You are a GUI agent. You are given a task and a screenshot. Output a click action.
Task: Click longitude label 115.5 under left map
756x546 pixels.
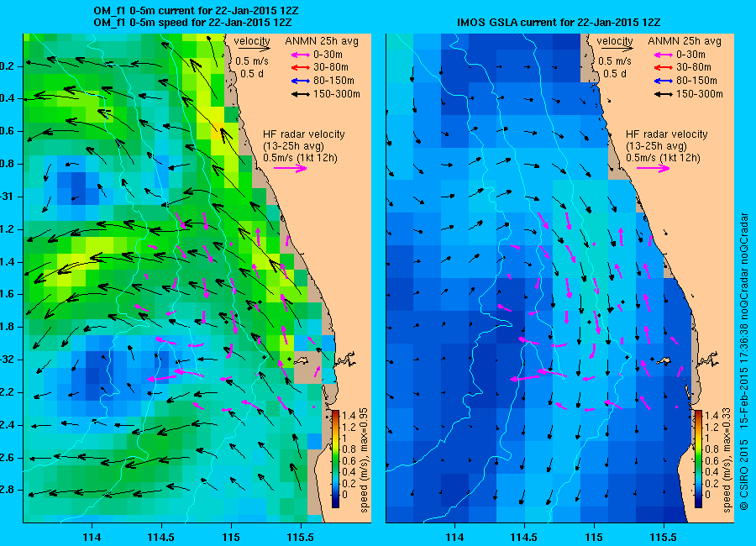tap(301, 537)
